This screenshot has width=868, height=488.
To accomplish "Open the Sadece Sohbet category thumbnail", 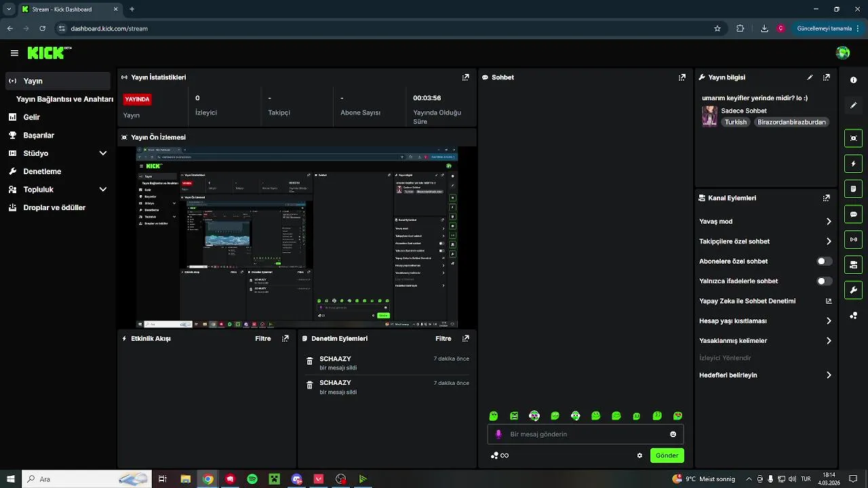I will 709,116.
